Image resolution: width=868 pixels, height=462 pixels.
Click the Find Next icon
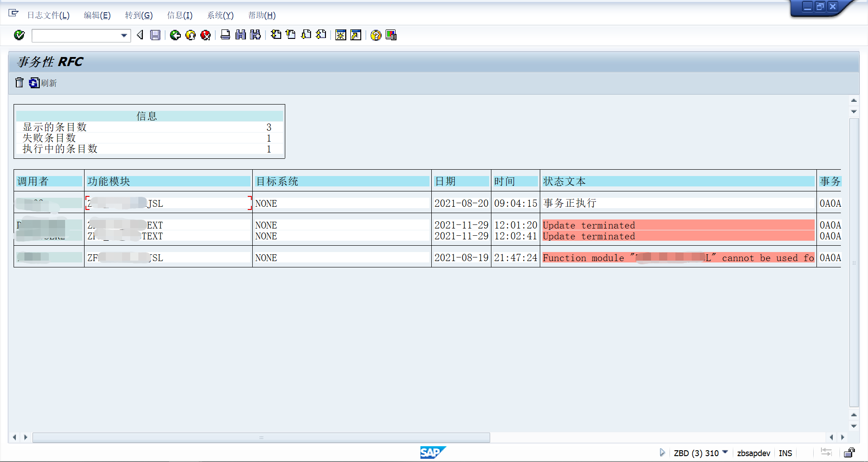coord(255,35)
